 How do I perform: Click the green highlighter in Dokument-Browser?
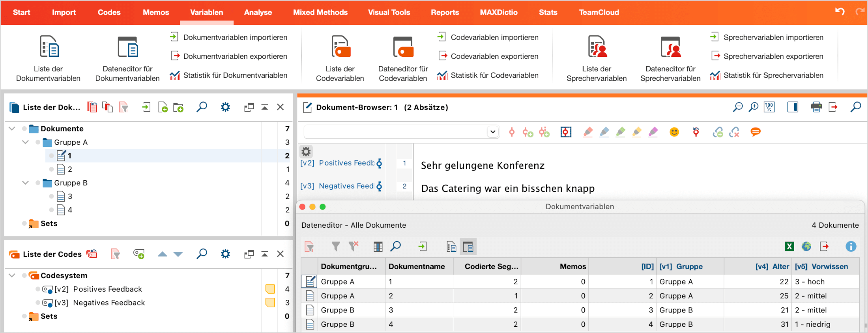620,132
